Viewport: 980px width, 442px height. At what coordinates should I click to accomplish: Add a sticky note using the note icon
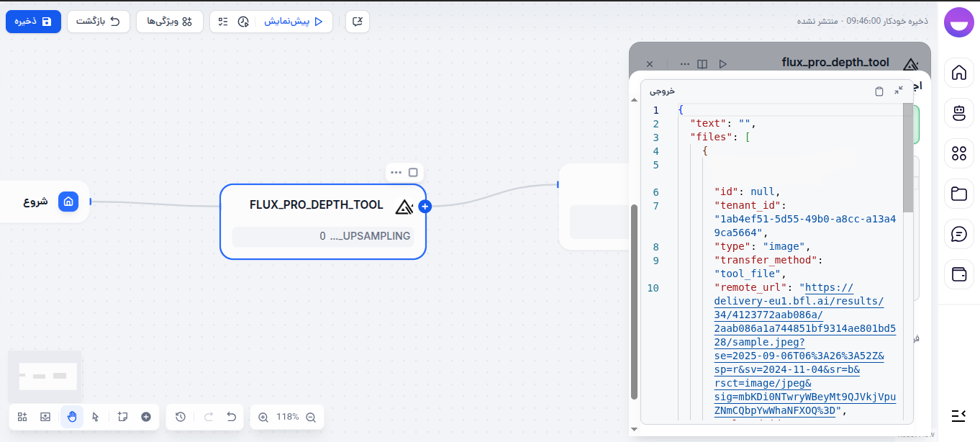click(122, 417)
